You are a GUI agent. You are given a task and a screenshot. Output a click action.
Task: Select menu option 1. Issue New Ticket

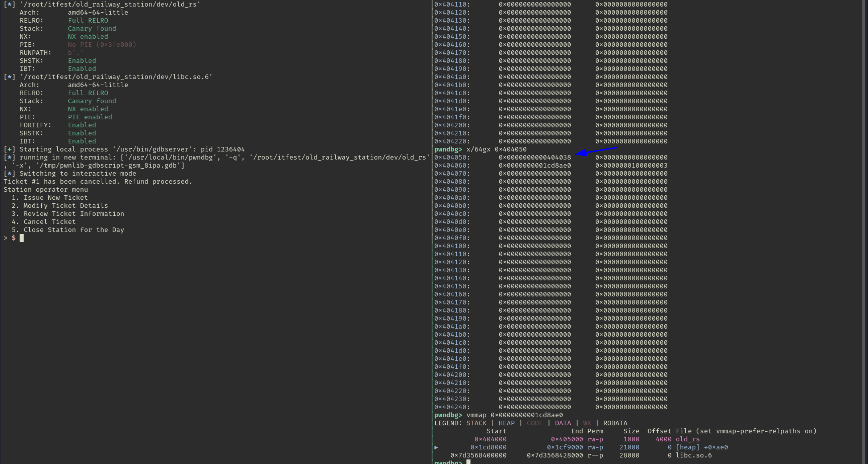[x=50, y=198]
